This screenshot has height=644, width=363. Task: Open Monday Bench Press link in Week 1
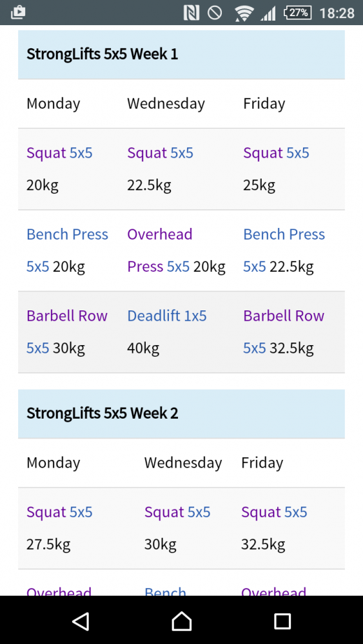[67, 251]
